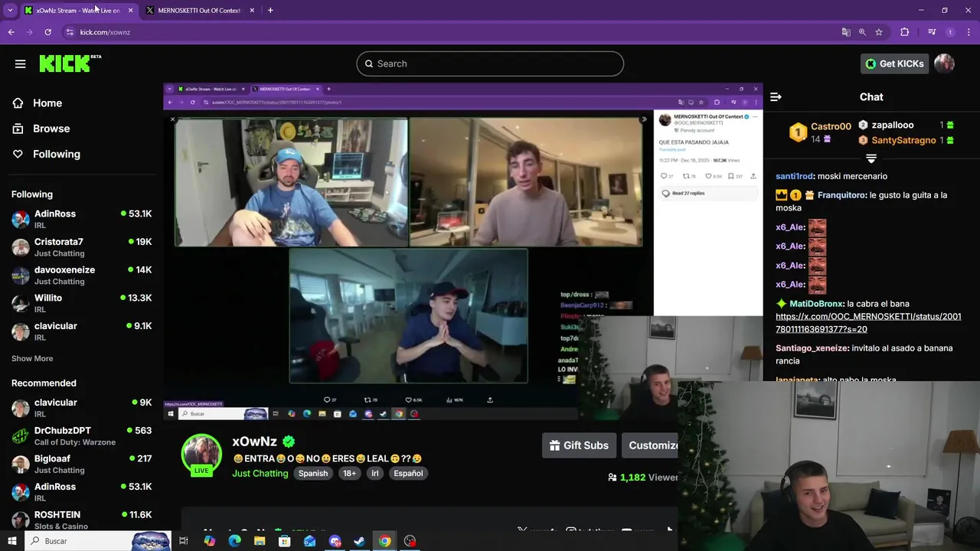The image size is (980, 551).
Task: Click the Search input field
Action: point(490,64)
